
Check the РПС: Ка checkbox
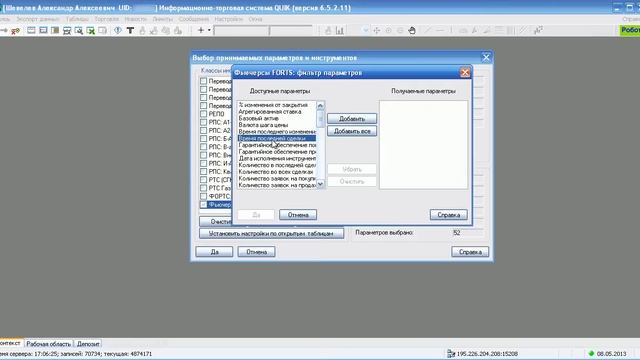(203, 171)
